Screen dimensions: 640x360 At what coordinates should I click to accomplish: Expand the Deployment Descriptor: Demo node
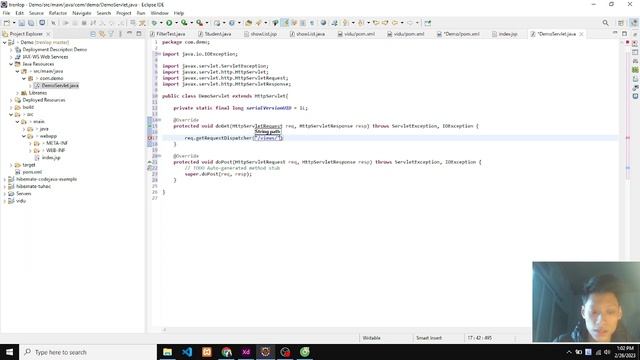11,49
